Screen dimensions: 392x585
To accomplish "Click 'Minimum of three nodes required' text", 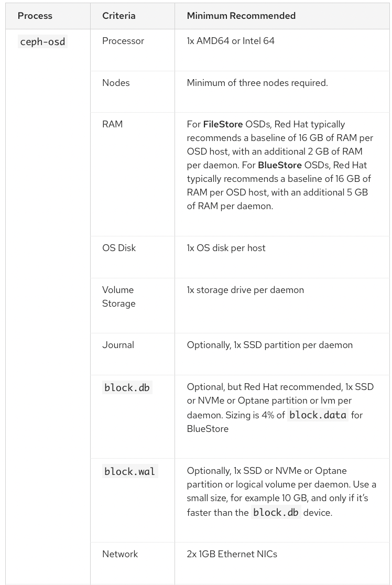I will tap(257, 83).
